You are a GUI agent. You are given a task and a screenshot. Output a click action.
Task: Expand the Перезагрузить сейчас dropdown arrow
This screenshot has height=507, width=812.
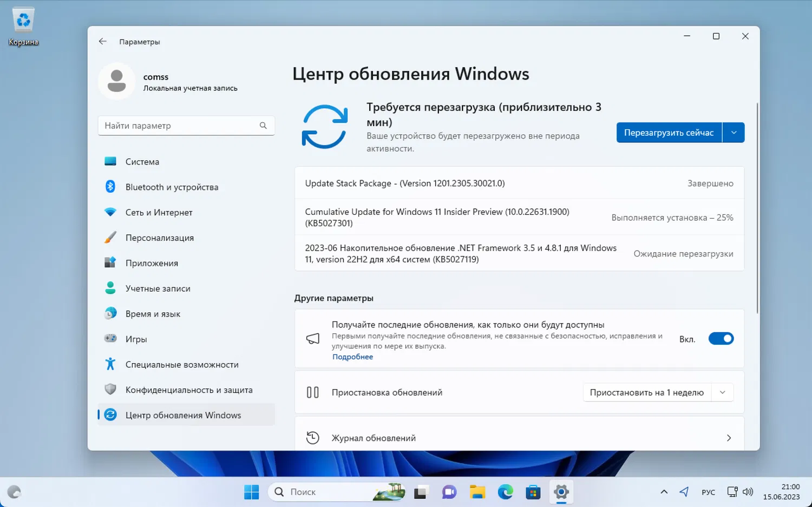734,133
